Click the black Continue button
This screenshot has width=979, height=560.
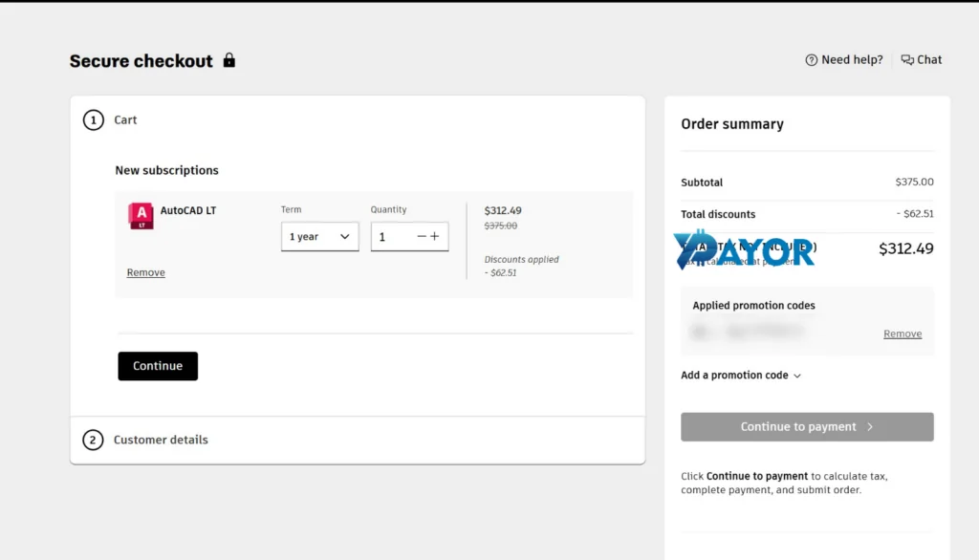(158, 366)
